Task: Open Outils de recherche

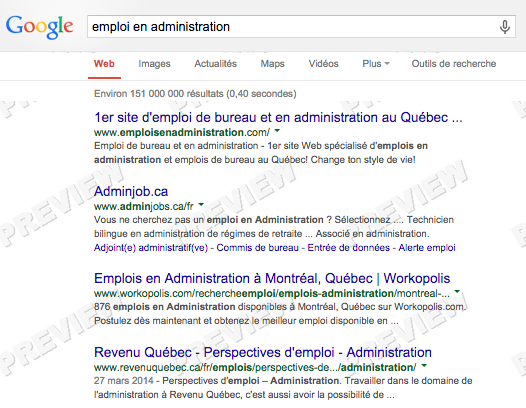Action: pos(454,64)
